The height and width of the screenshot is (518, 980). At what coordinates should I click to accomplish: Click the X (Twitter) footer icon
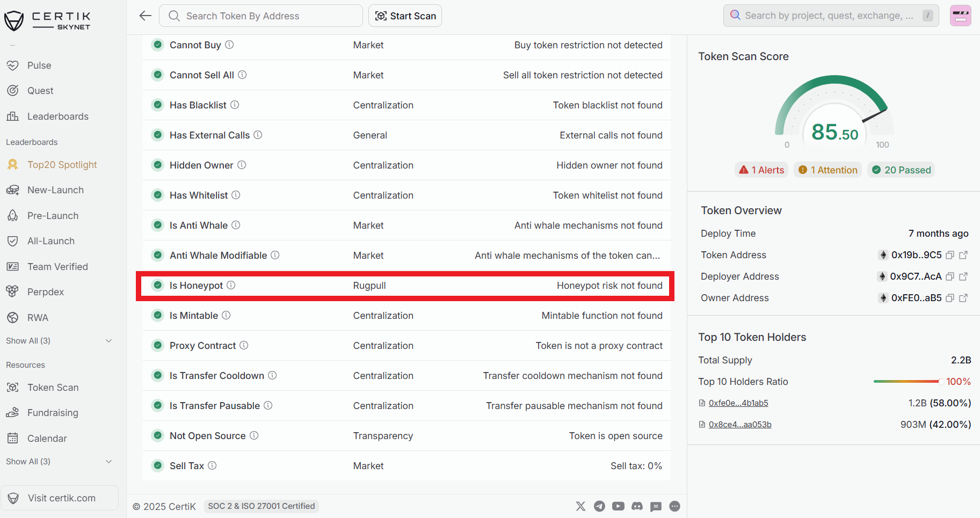tap(580, 506)
